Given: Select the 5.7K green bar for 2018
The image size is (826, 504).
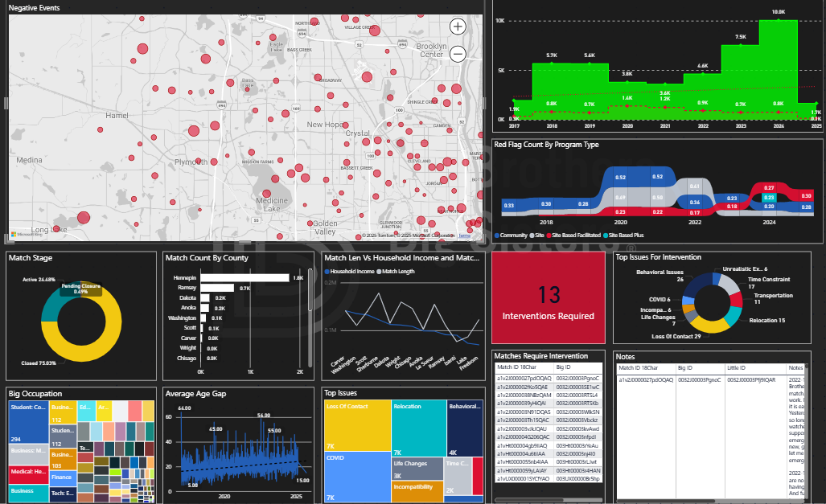Looking at the screenshot, I should pyautogui.click(x=552, y=91).
